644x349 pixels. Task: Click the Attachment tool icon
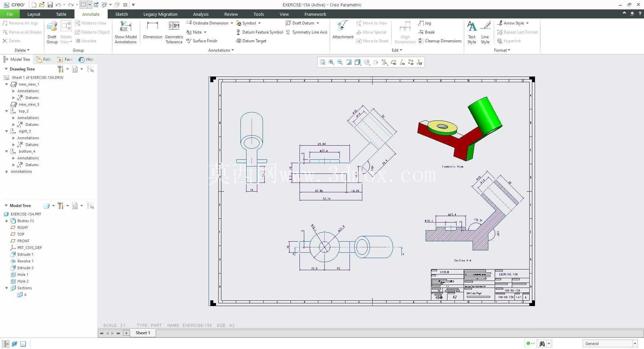(343, 30)
